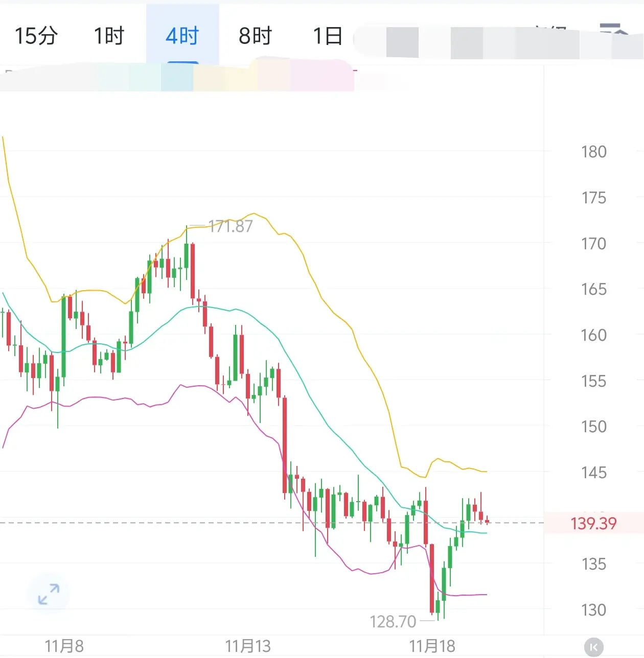Click the 11月18 date axis label
The height and width of the screenshot is (658, 644).
(432, 646)
